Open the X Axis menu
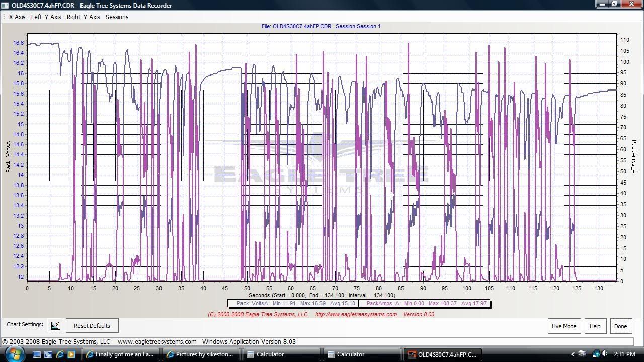644x362 pixels. point(17,17)
